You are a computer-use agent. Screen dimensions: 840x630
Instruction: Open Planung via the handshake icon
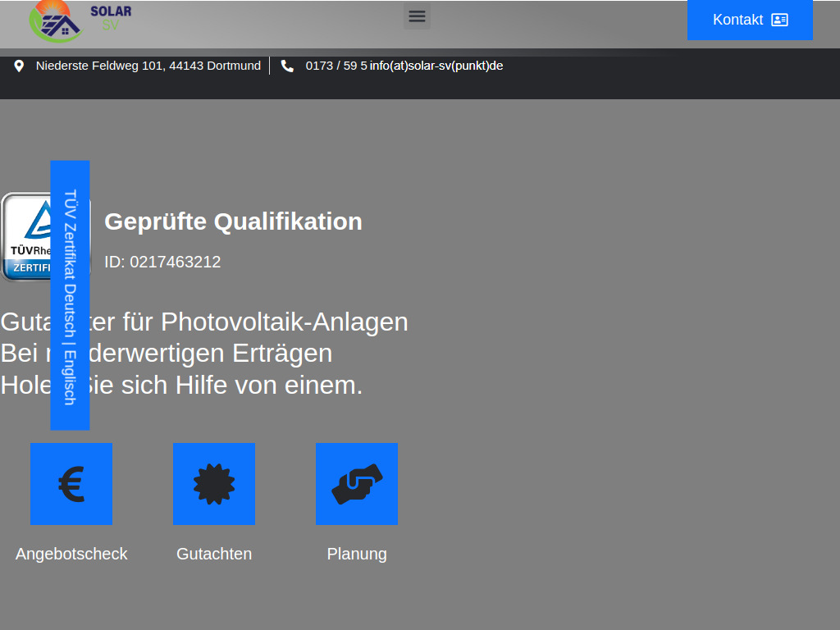[357, 484]
